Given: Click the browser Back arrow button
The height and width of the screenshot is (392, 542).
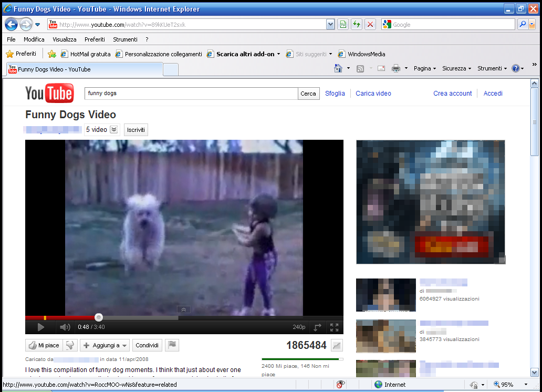Looking at the screenshot, I should coord(12,25).
